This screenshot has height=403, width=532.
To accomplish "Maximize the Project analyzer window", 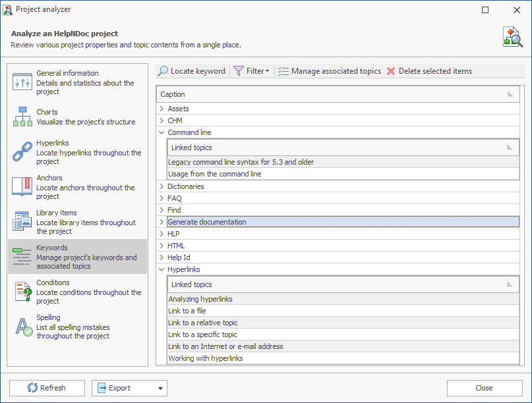I will tap(485, 10).
